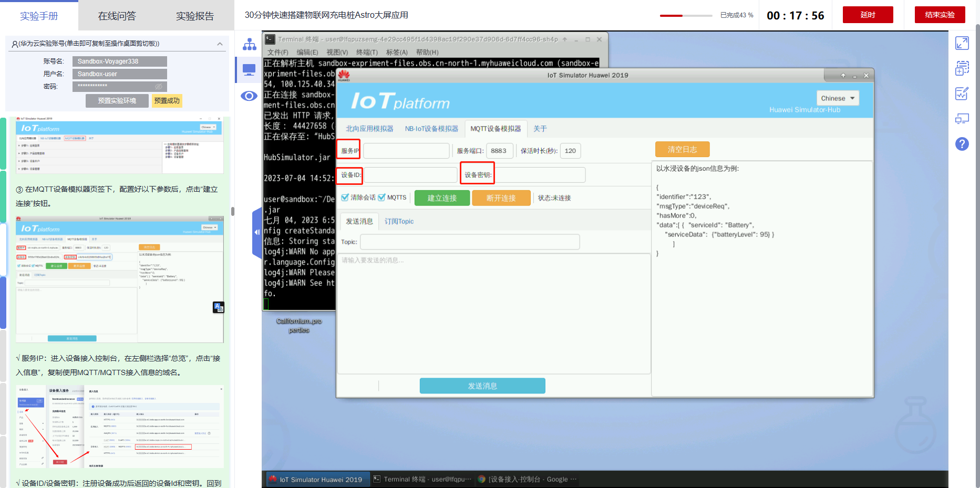Click the 服务IP input field
Image resolution: width=980 pixels, height=488 pixels.
pos(406,151)
